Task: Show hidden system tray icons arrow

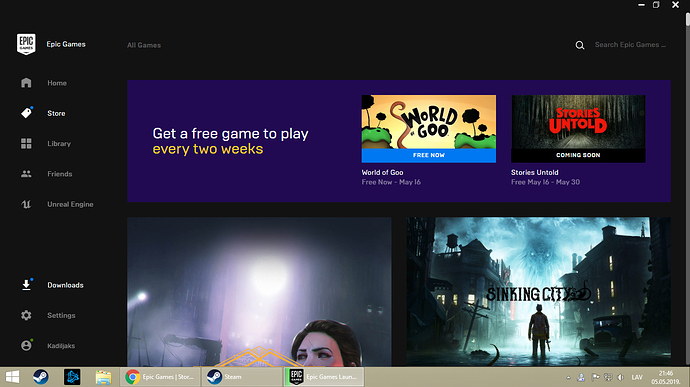Action: coord(568,377)
